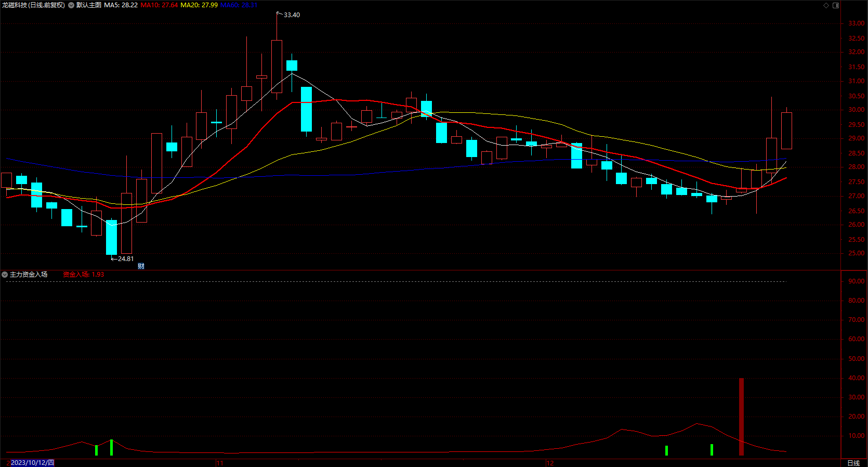Screen dimensions: 868x467
Task: Click the 财 financial event marker
Action: click(x=141, y=266)
